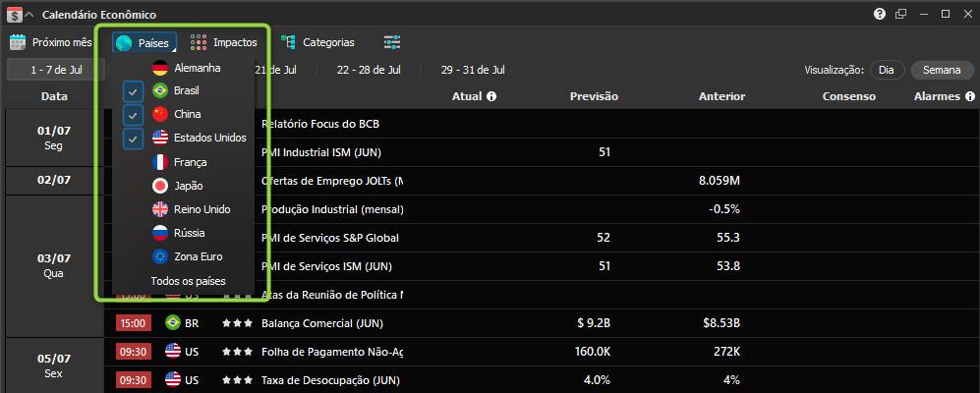The image size is (980, 393).
Task: Click the 15:00 time badge for Balança Comercial
Action: click(133, 323)
